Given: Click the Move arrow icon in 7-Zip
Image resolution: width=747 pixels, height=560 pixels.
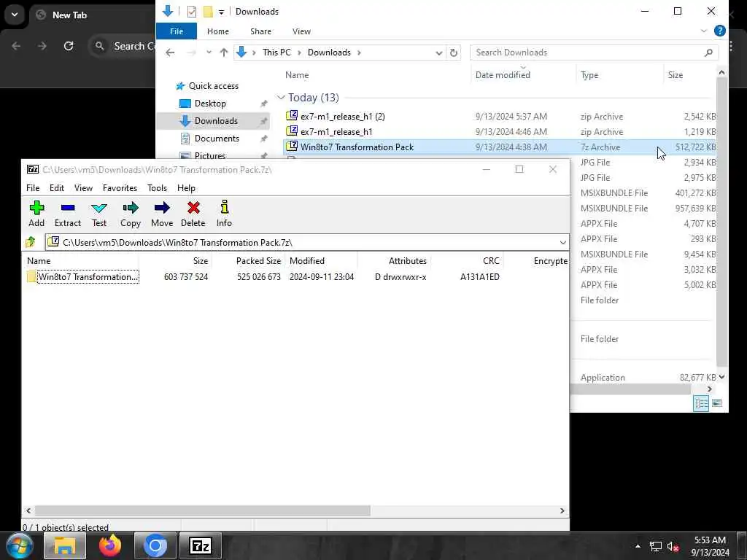Looking at the screenshot, I should [x=162, y=214].
